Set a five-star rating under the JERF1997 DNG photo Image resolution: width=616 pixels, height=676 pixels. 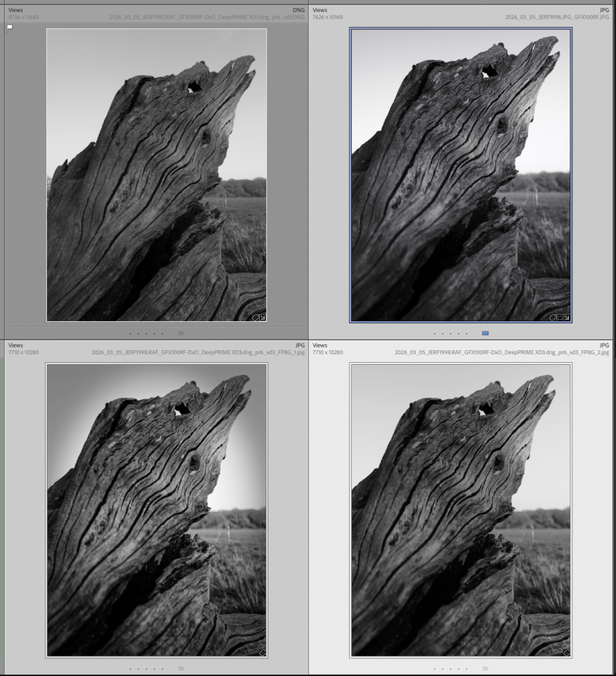[162, 334]
